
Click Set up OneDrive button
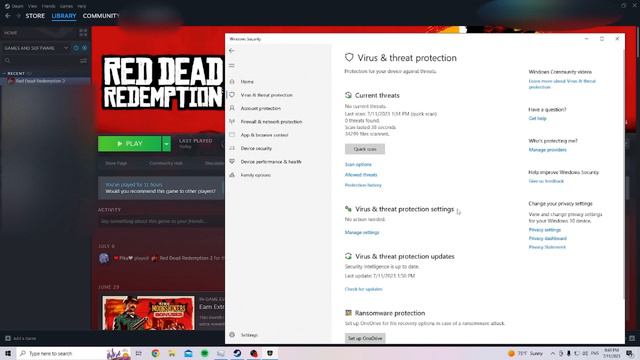(365, 338)
